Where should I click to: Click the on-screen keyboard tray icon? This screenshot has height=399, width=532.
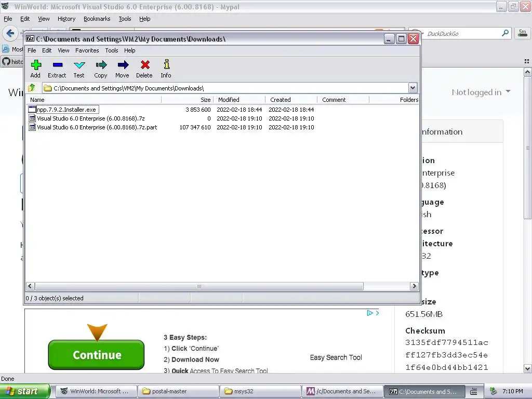point(474,392)
